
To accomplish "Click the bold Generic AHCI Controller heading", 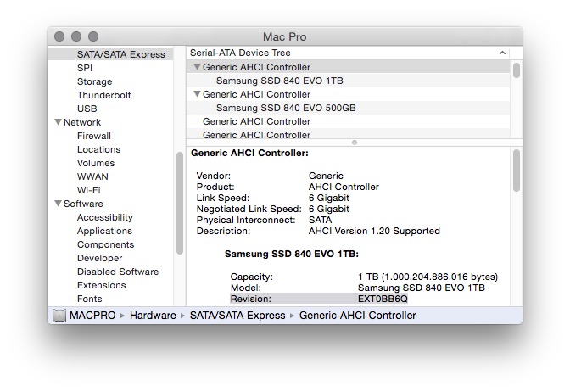I will coord(249,153).
